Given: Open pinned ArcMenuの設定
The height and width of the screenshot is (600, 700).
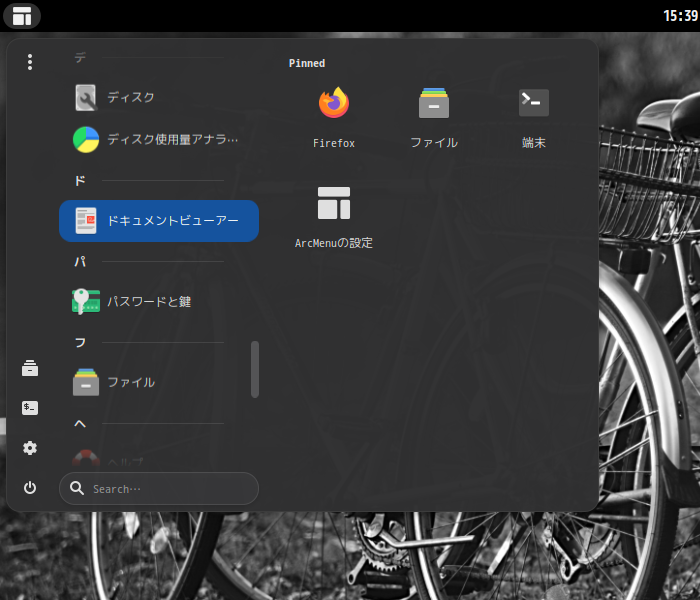Looking at the screenshot, I should [x=333, y=218].
